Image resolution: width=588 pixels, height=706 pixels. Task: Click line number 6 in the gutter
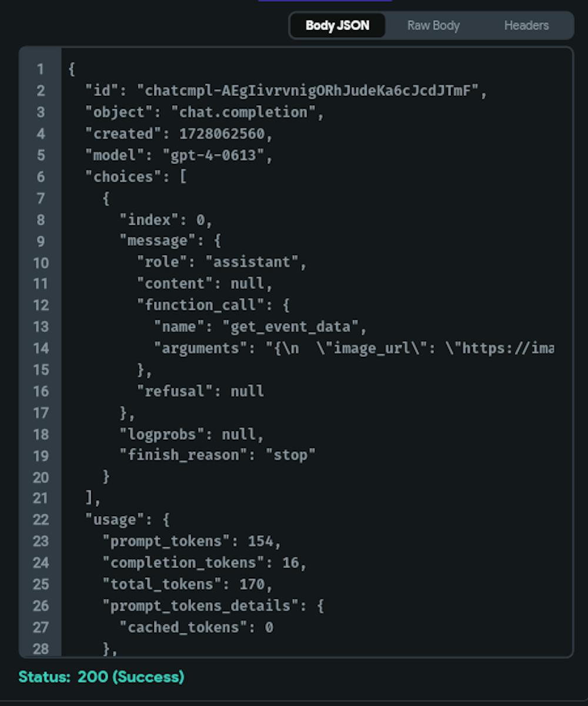[x=40, y=176]
